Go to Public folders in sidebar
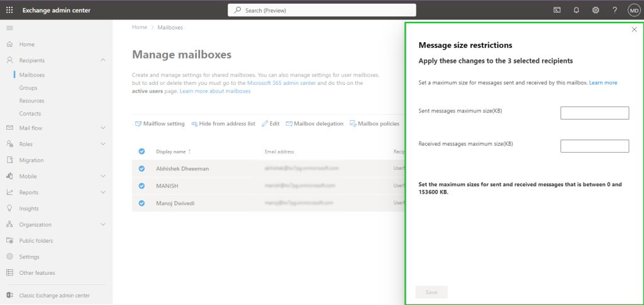The width and height of the screenshot is (644, 305). click(36, 241)
